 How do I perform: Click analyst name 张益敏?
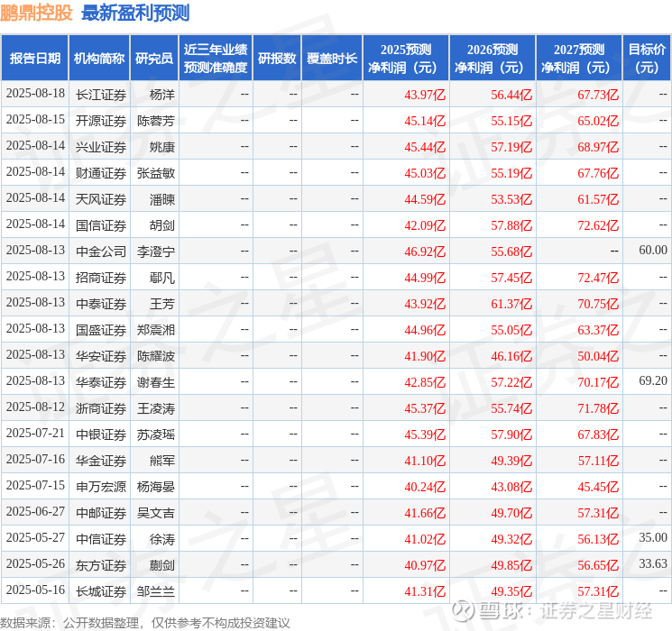tap(156, 173)
